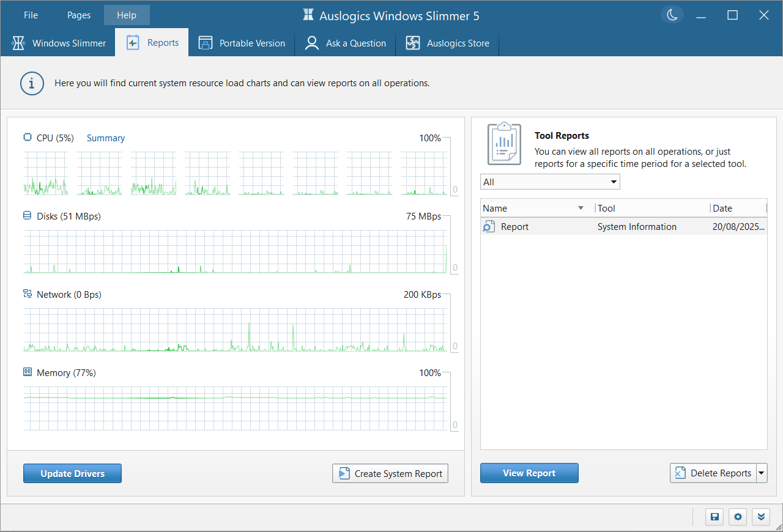Viewport: 783px width, 532px height.
Task: Open the Help menu
Action: (127, 15)
